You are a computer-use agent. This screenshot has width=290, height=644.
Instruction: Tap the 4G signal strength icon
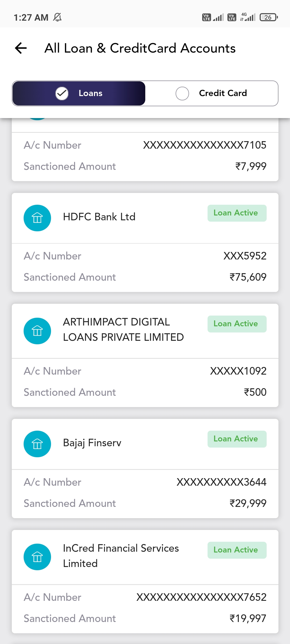tap(248, 17)
